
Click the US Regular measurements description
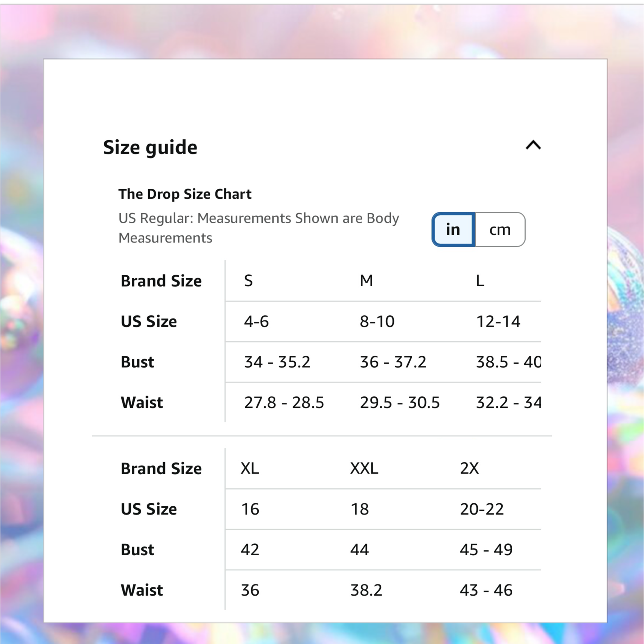[259, 228]
